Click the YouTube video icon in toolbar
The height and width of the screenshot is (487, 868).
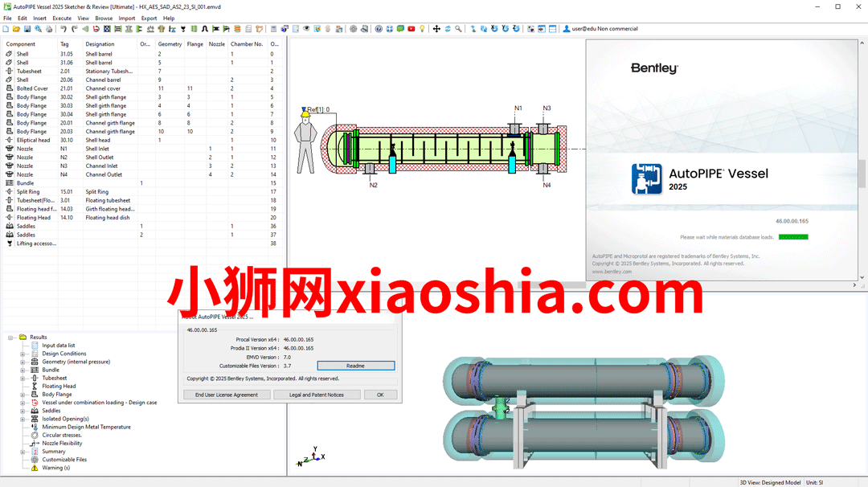coord(411,29)
